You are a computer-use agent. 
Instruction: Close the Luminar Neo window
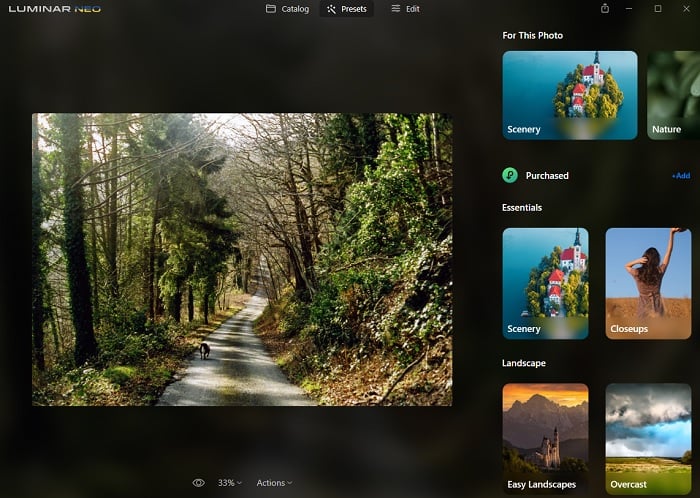pos(686,8)
